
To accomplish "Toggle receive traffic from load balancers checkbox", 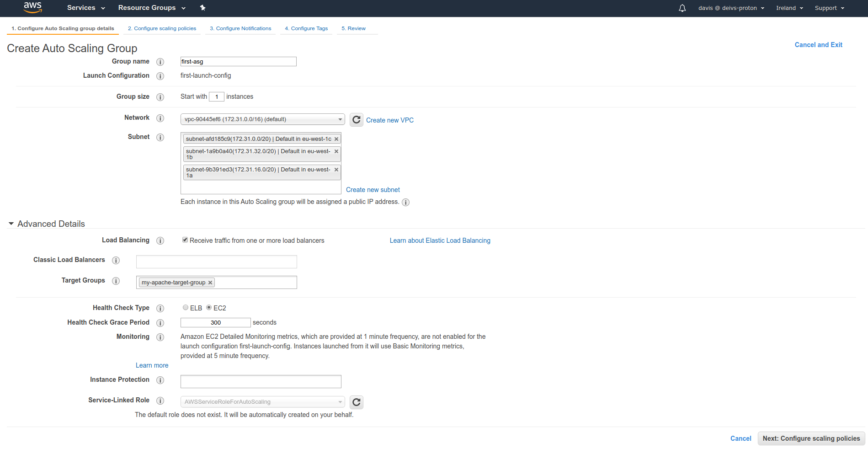I will point(185,240).
